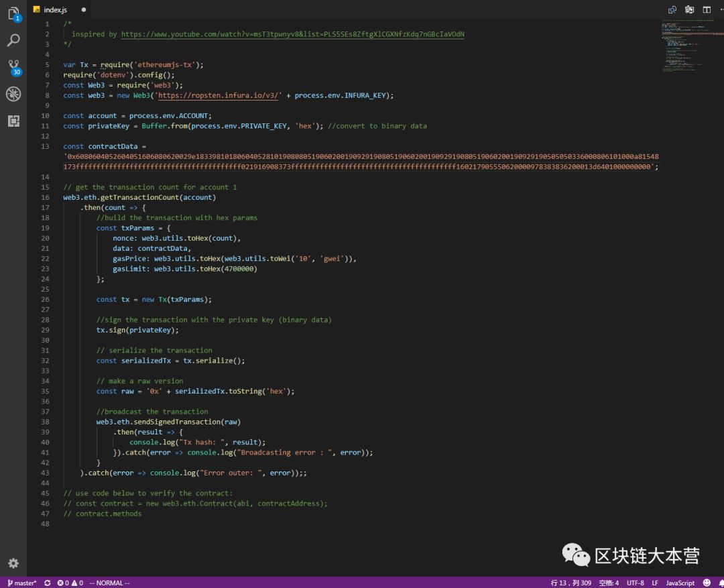
Task: Click the minimap code overview
Action: (692, 46)
